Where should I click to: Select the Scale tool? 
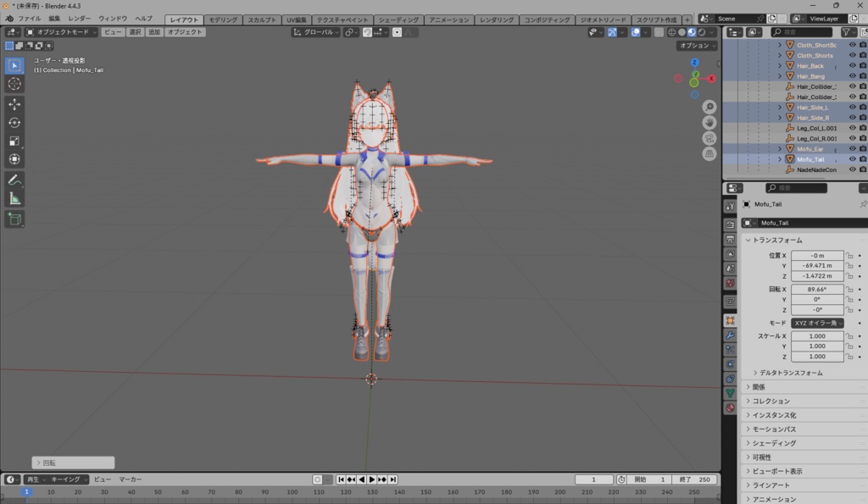pos(14,141)
